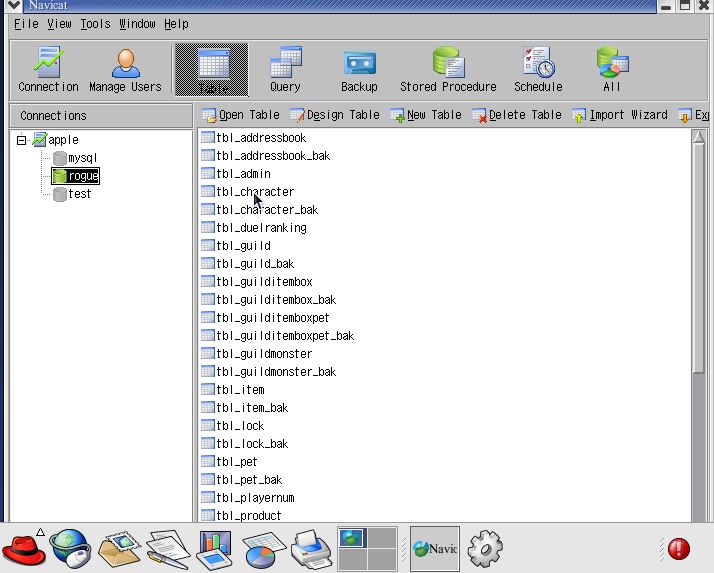Open the File menu
The width and height of the screenshot is (714, 573).
tap(26, 24)
